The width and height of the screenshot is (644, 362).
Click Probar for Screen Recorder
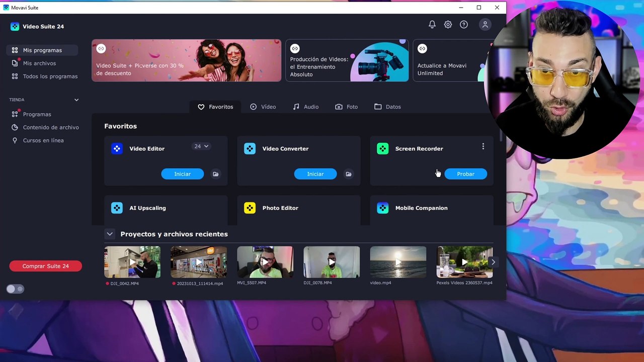465,174
